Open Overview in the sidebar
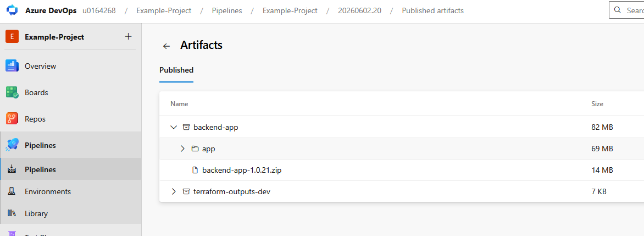 click(x=40, y=66)
